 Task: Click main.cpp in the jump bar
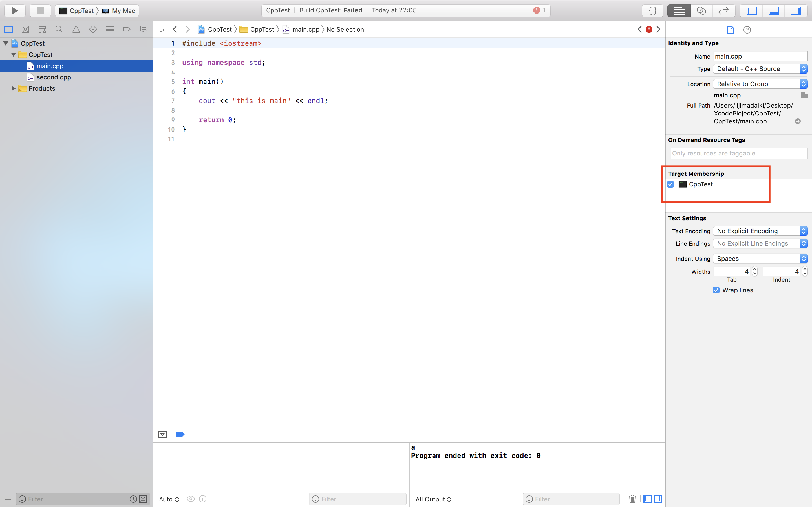[305, 30]
